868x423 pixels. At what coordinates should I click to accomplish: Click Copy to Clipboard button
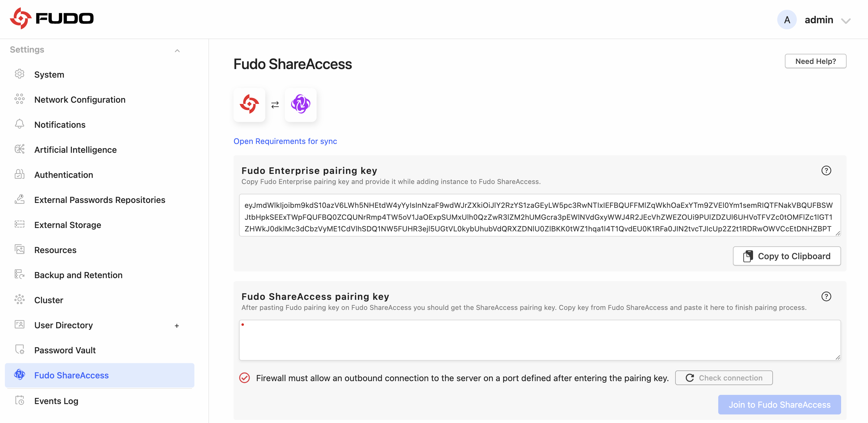point(786,256)
